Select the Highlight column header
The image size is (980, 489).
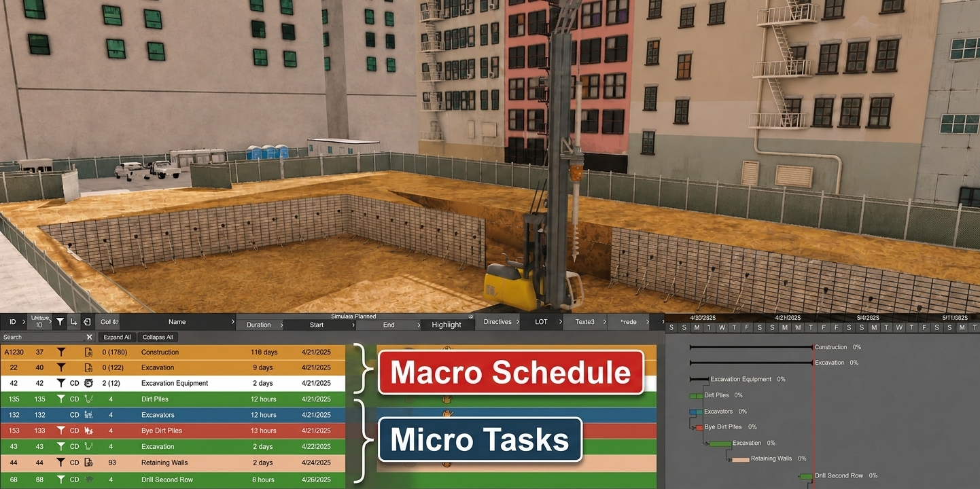447,325
